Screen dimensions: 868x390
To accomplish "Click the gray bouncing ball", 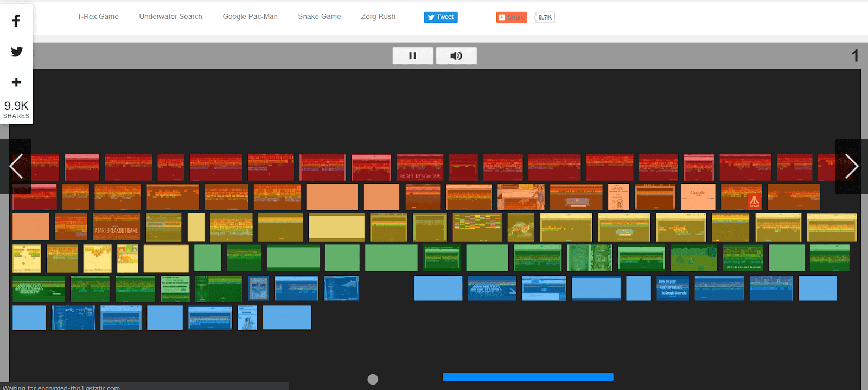I will 373,380.
